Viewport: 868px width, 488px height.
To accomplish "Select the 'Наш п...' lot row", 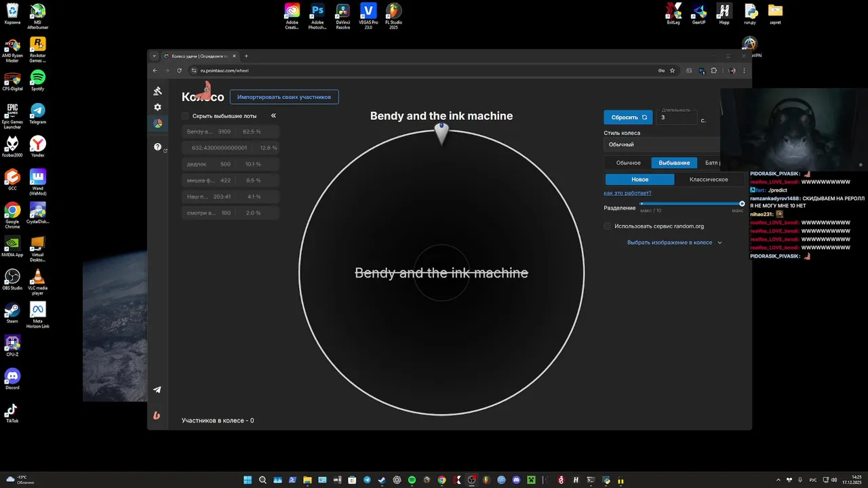I will point(231,197).
